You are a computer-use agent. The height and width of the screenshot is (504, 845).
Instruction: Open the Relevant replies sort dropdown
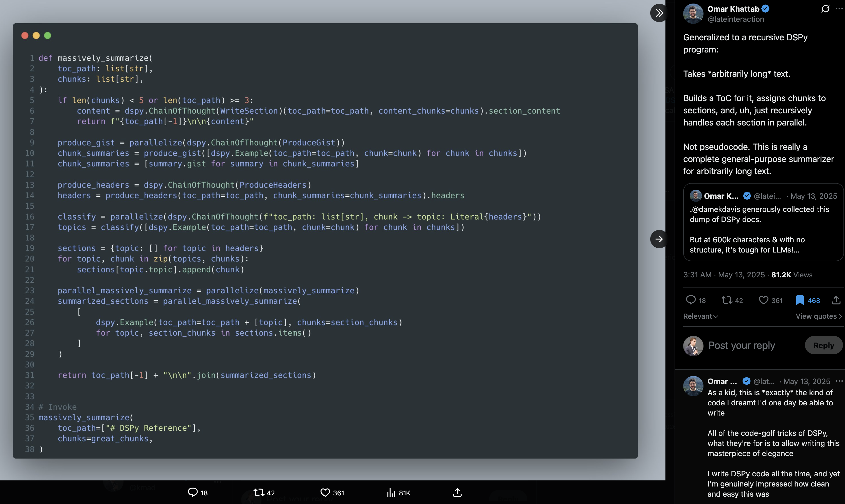(x=700, y=316)
